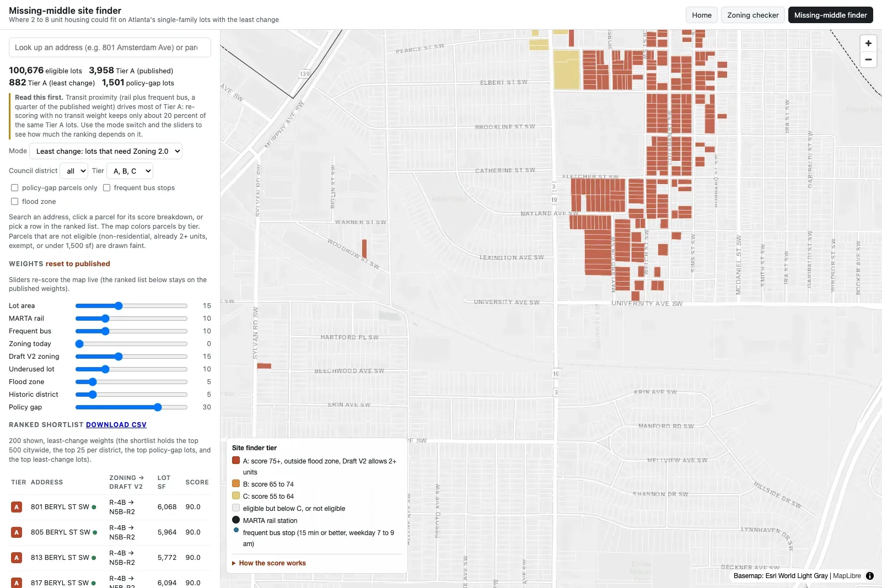This screenshot has width=882, height=588.
Task: Click Tier A badge for 805 BERYL ST SW
Action: click(17, 532)
